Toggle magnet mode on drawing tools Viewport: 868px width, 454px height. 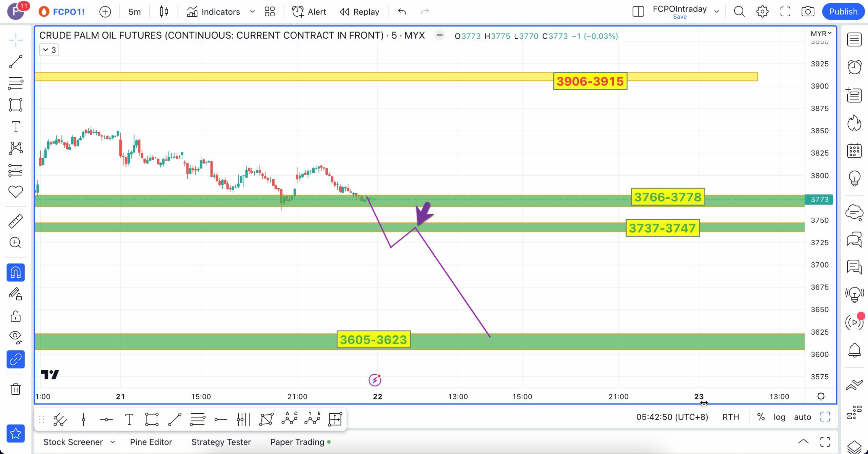pyautogui.click(x=16, y=273)
